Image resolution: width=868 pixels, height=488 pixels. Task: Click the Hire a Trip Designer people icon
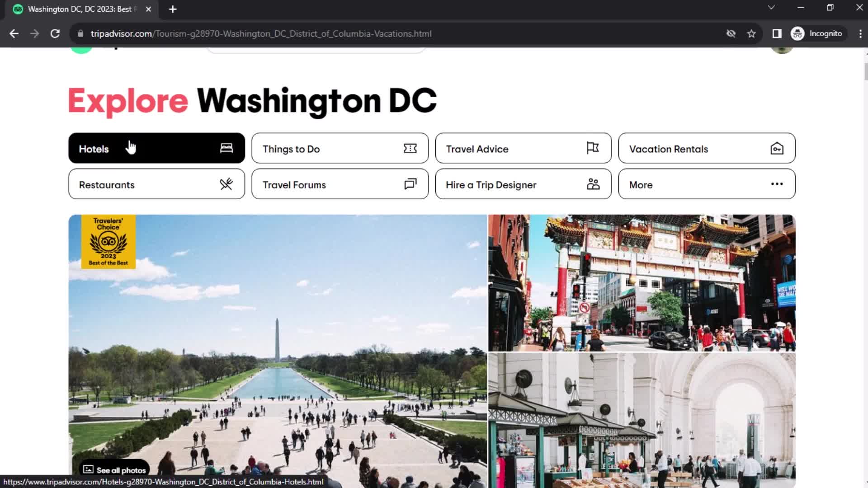click(594, 184)
